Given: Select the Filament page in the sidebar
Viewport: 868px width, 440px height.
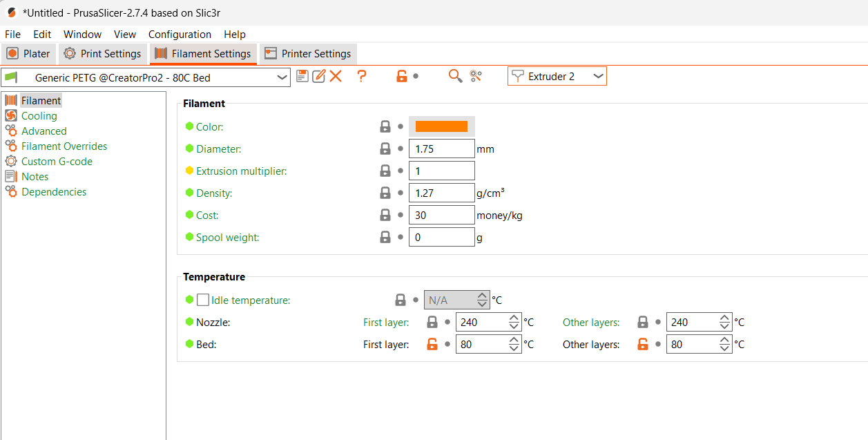Looking at the screenshot, I should tap(41, 100).
